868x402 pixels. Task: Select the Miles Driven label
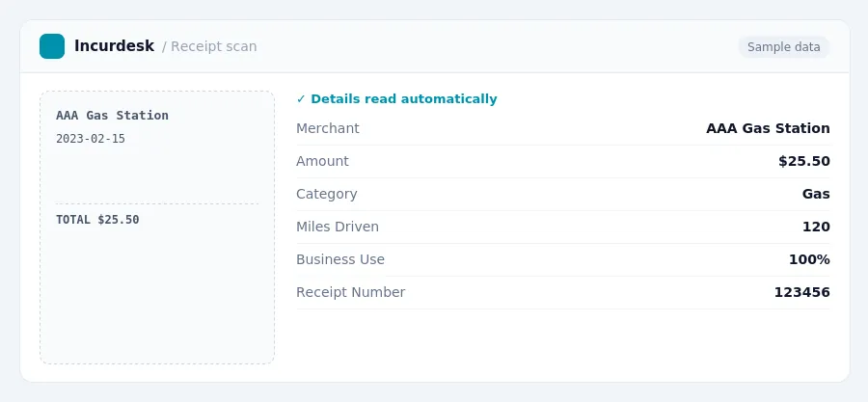[338, 227]
